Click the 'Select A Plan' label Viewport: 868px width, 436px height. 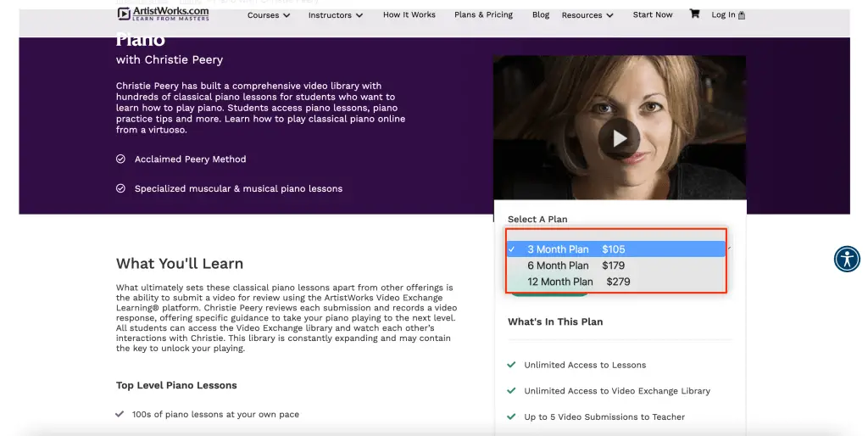[537, 219]
